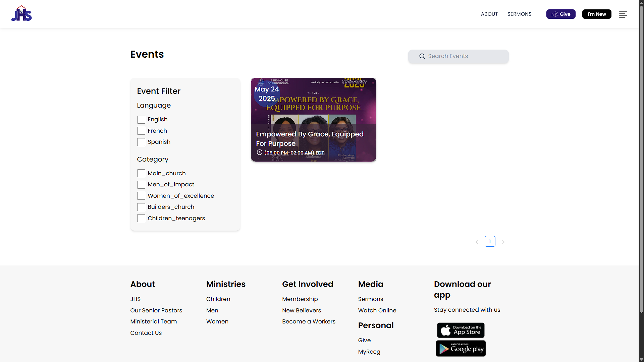Go to next page arrow
Image resolution: width=644 pixels, height=362 pixels.
coord(503,242)
